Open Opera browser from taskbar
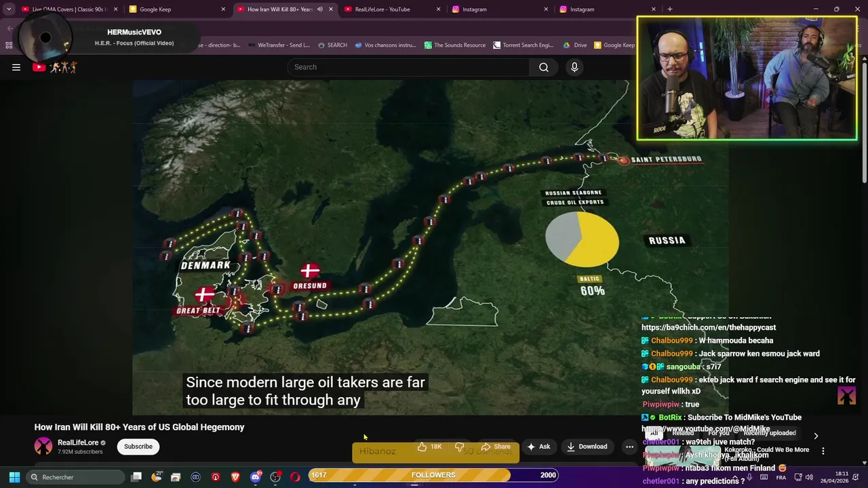Viewport: 868px width, 488px height. click(295, 477)
